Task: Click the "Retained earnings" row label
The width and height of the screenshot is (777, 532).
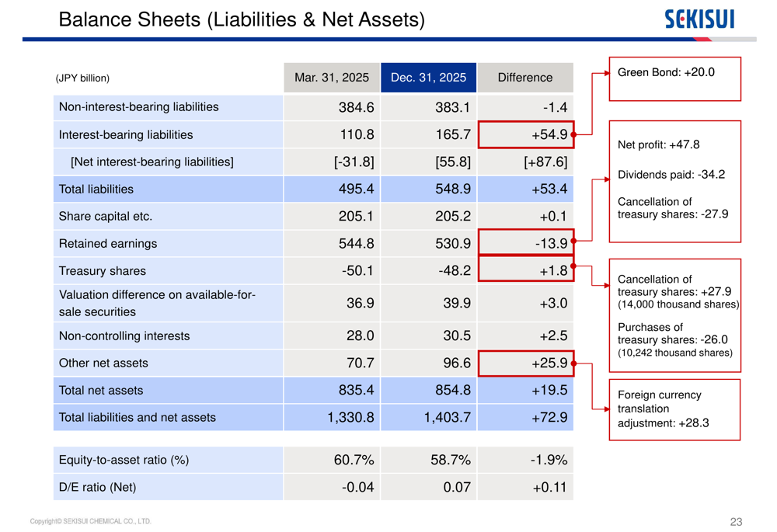Action: pos(108,244)
